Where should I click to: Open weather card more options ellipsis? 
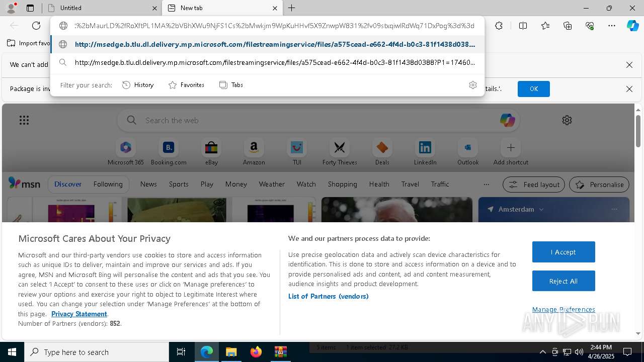[614, 209]
